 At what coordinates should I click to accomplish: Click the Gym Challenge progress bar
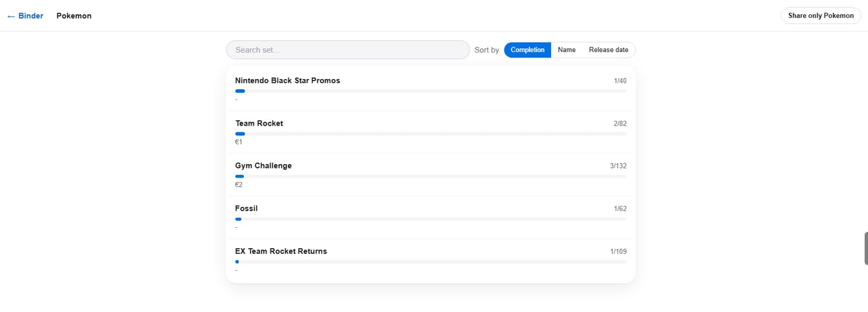(431, 176)
